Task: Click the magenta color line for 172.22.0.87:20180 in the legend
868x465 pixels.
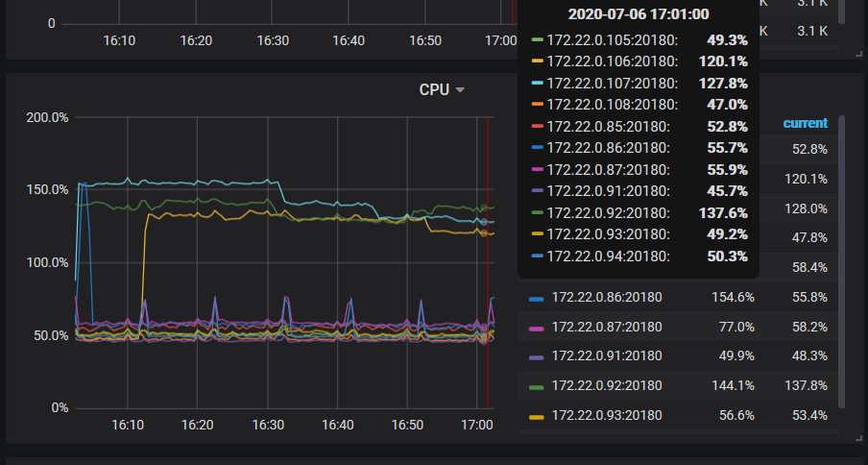Action: pos(537,329)
